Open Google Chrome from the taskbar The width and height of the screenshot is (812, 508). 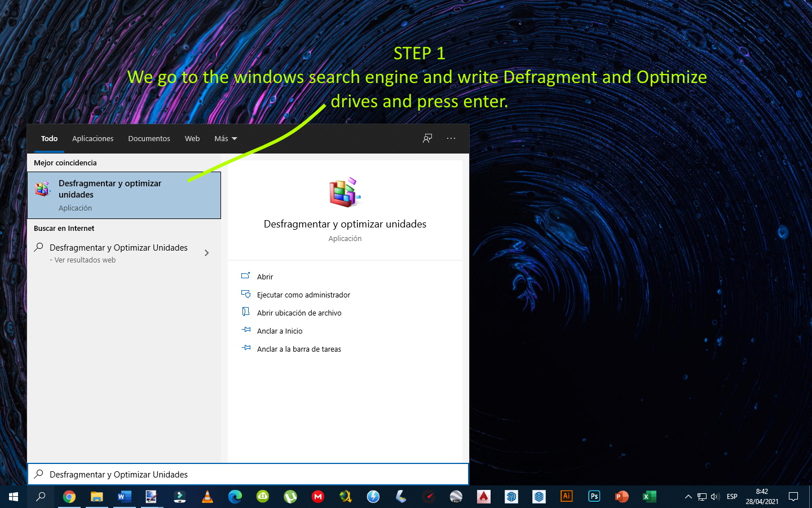click(x=69, y=497)
